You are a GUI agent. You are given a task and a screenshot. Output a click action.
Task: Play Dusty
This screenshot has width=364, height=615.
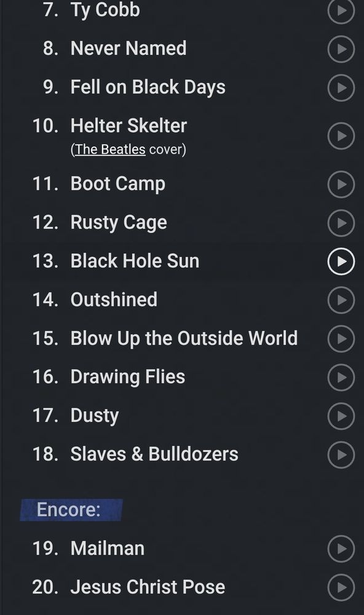pos(341,416)
